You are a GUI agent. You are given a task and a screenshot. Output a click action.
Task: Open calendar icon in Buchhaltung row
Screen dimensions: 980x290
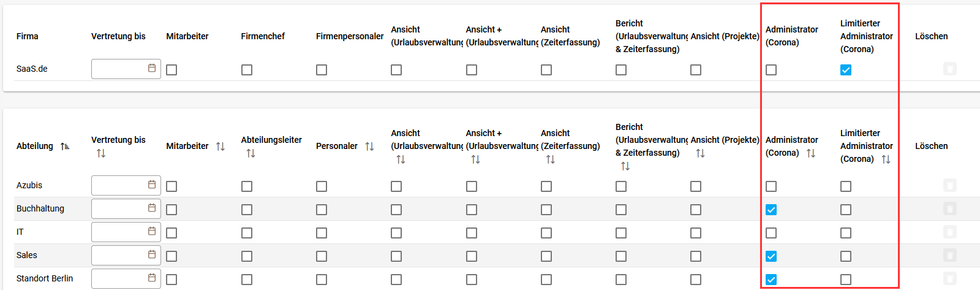[x=152, y=207]
